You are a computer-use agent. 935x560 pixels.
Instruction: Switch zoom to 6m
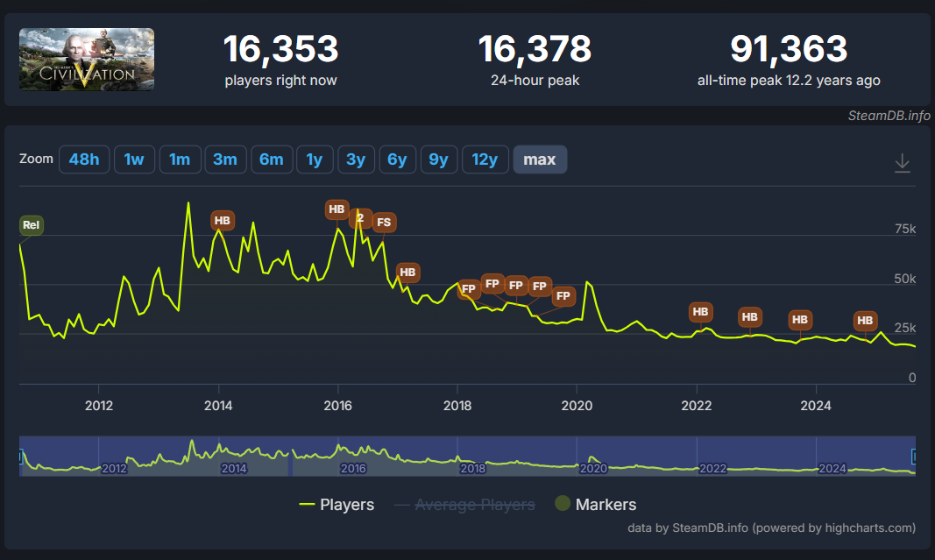click(x=272, y=159)
